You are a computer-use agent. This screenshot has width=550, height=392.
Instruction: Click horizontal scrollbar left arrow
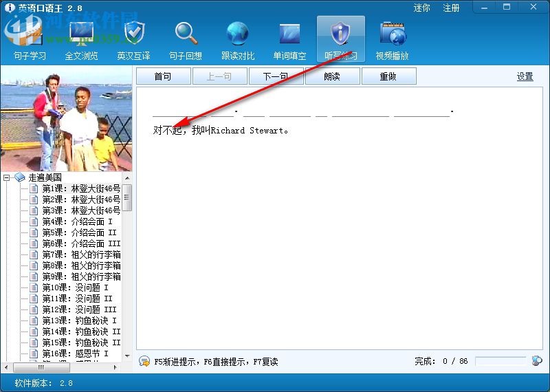tap(6, 367)
